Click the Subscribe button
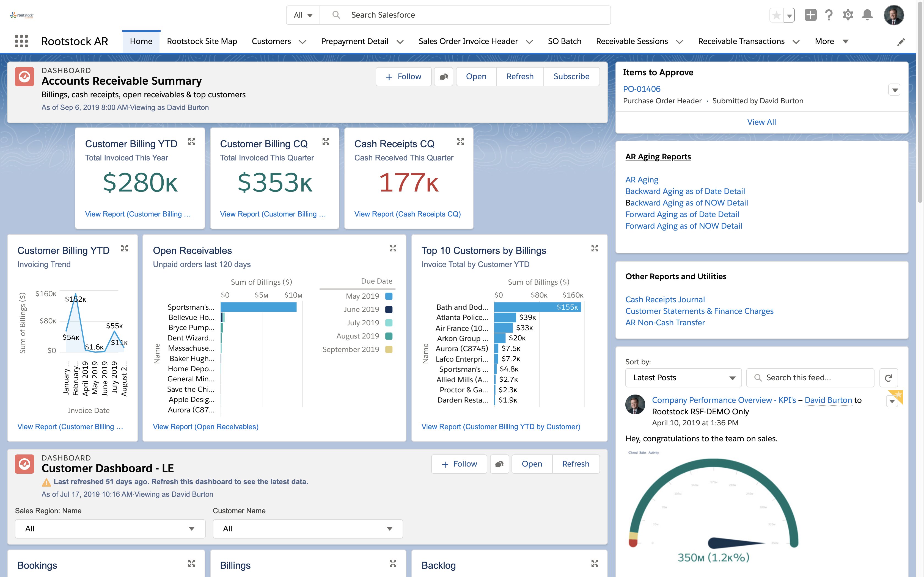This screenshot has width=924, height=577. pyautogui.click(x=571, y=77)
